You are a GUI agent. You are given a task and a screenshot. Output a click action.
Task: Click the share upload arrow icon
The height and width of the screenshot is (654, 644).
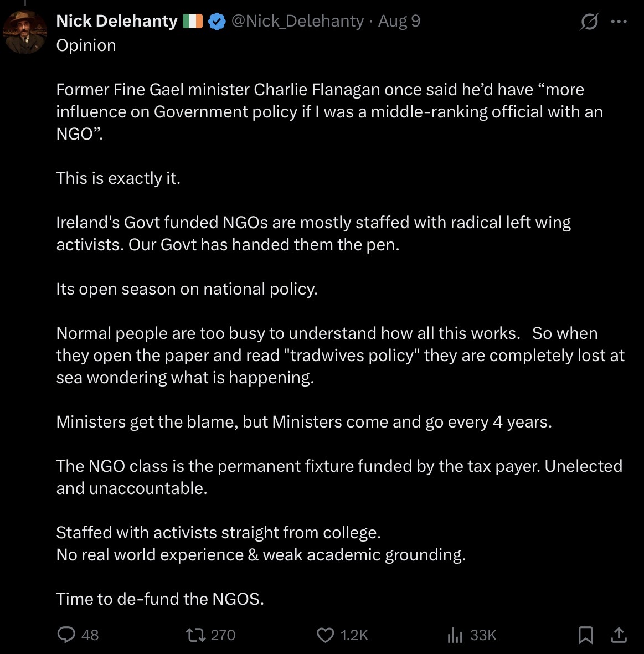(619, 635)
